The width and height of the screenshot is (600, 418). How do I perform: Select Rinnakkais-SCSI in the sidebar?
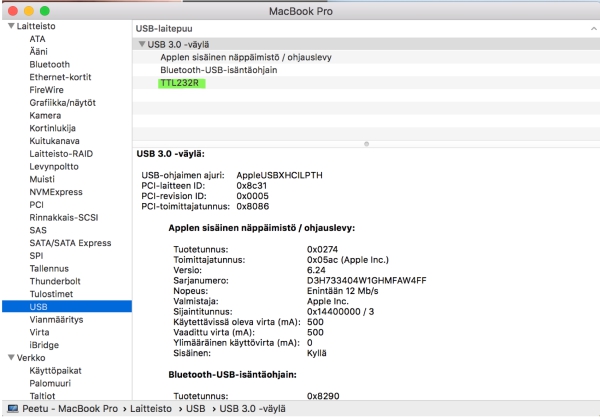click(64, 217)
